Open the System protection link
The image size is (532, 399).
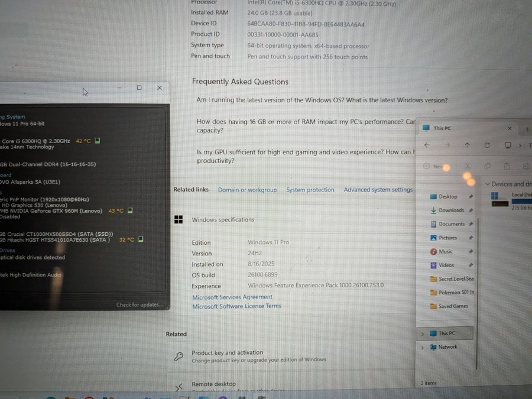coord(310,190)
